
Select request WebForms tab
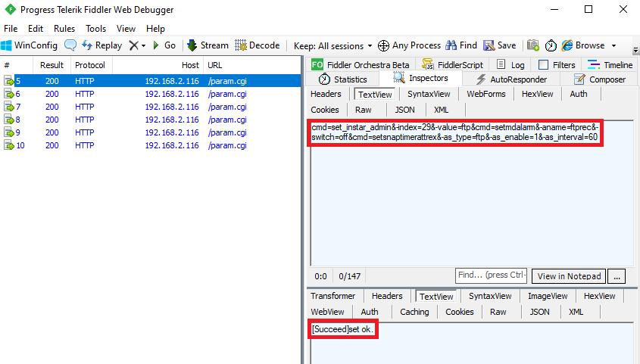pos(486,94)
